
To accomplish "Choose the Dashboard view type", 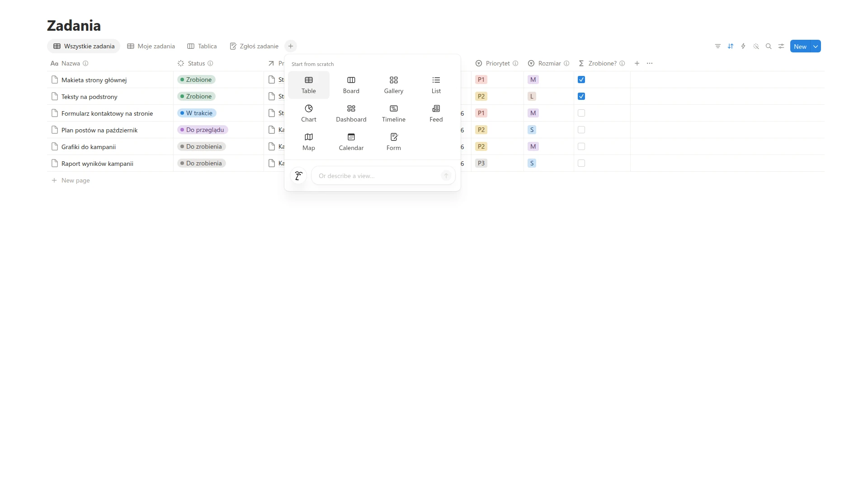I will [x=351, y=113].
